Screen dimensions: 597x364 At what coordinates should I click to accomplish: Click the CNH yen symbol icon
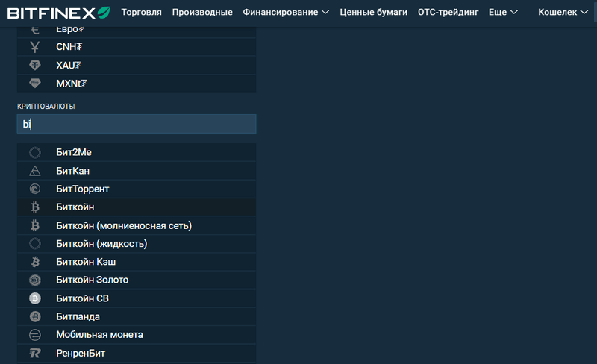pos(34,47)
